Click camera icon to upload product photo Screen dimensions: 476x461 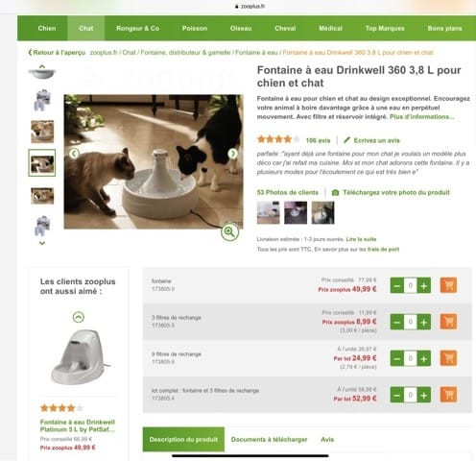(335, 192)
